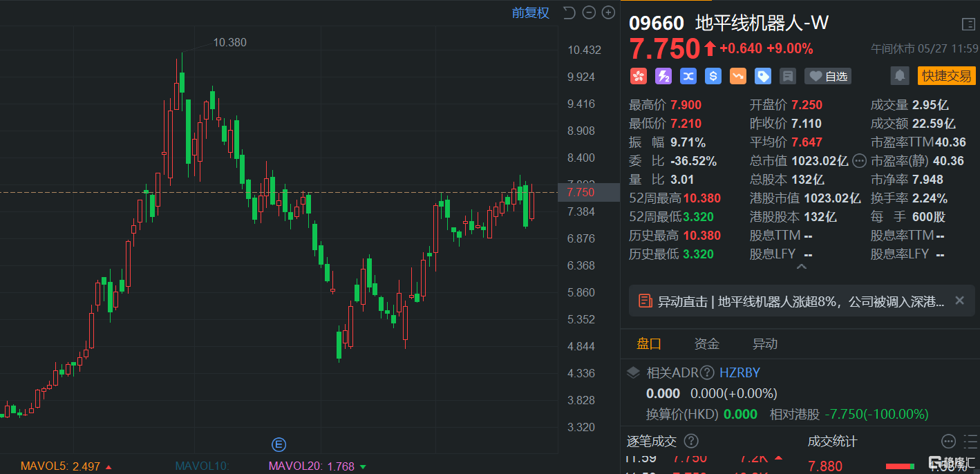Click the help icon next to 相关ADR
Image resolution: width=980 pixels, height=474 pixels.
[706, 372]
